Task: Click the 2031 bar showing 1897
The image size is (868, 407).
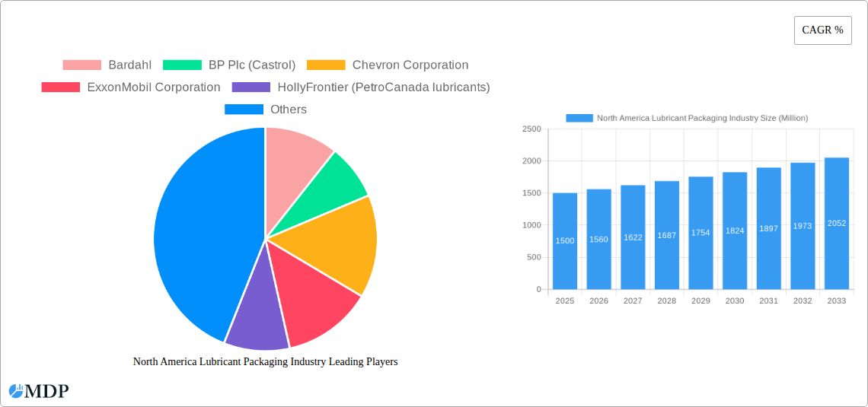Action: tap(769, 228)
